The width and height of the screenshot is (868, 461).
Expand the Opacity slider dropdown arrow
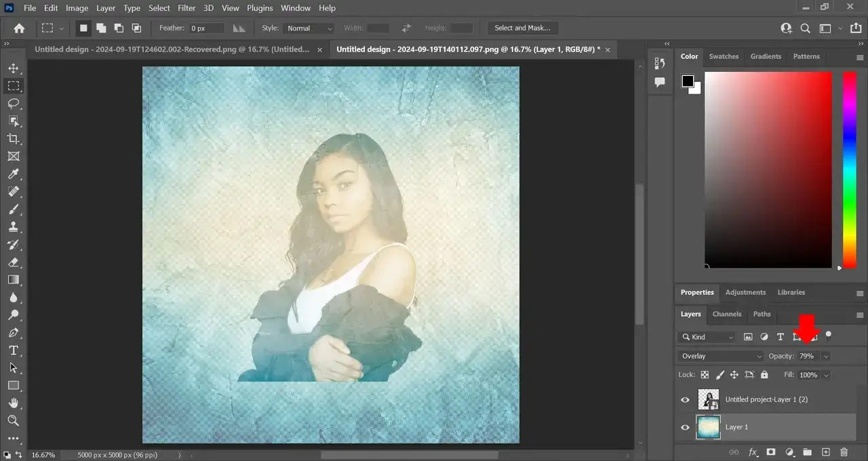[826, 356]
